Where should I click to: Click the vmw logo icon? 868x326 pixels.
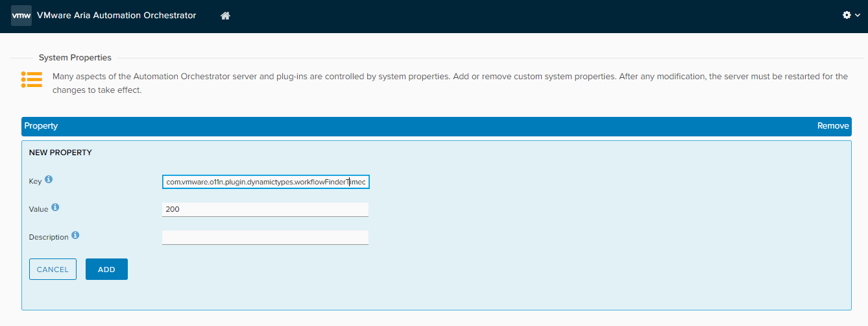point(21,16)
